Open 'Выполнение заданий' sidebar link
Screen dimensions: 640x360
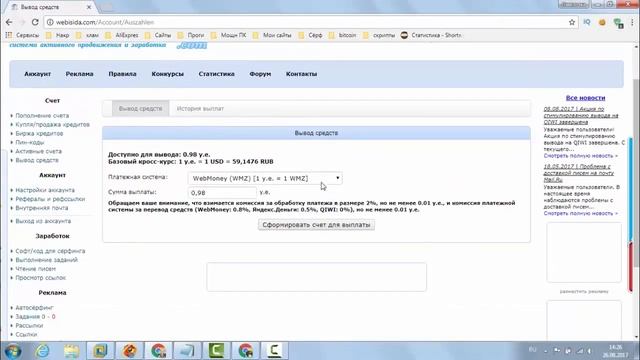(x=46, y=260)
